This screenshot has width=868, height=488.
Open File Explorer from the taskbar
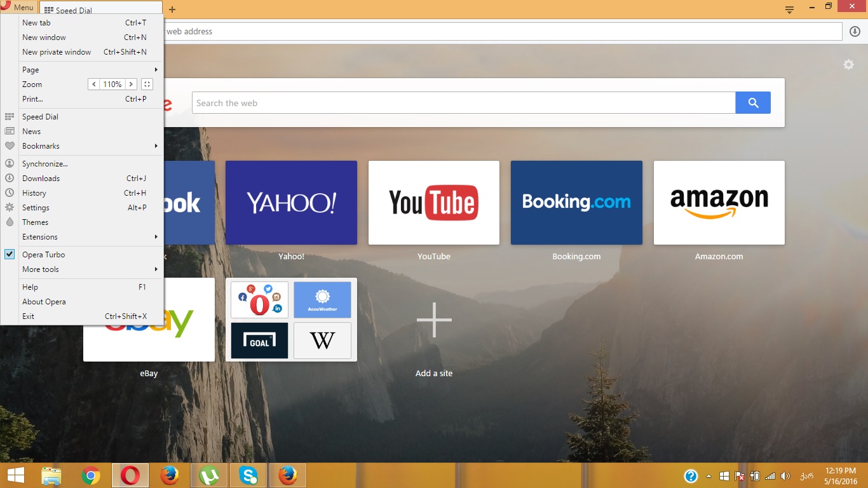tap(51, 475)
